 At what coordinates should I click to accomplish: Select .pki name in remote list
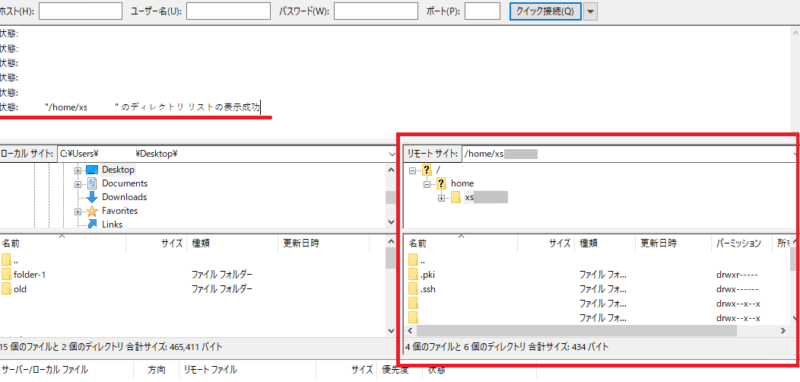[x=428, y=275]
